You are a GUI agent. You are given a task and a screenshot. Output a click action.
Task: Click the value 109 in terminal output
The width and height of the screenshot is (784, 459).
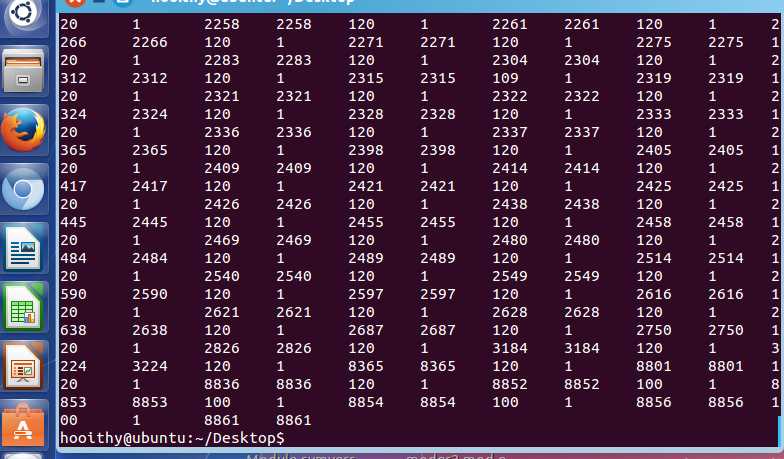(506, 78)
